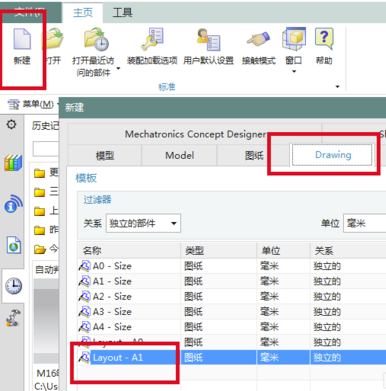
Task: Select the A3 - Size template row
Action: pyautogui.click(x=232, y=312)
